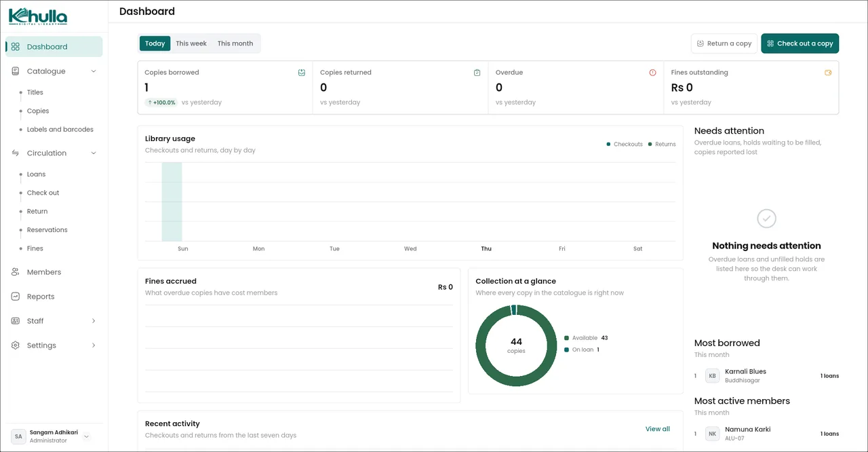Click the Fines outstanding wallet icon
Viewport: 868px width, 452px height.
pos(829,73)
